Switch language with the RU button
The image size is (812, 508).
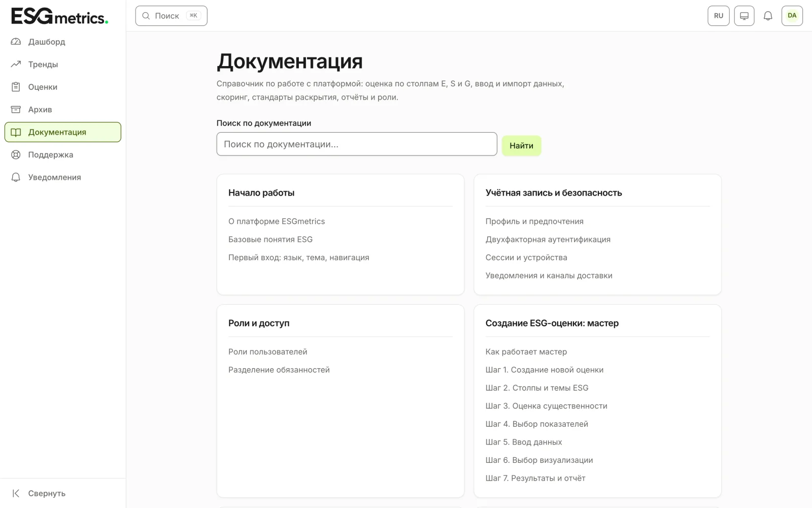719,16
